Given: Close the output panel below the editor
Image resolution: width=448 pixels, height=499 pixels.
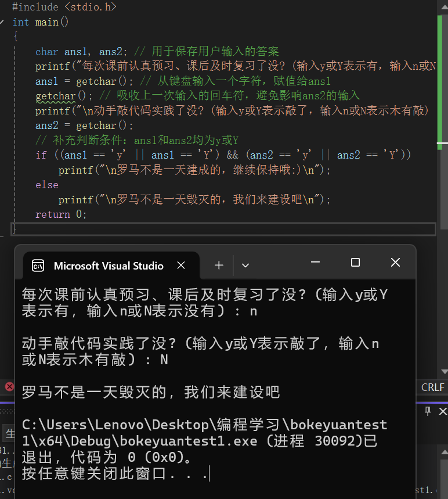Looking at the screenshot, I should [x=443, y=411].
